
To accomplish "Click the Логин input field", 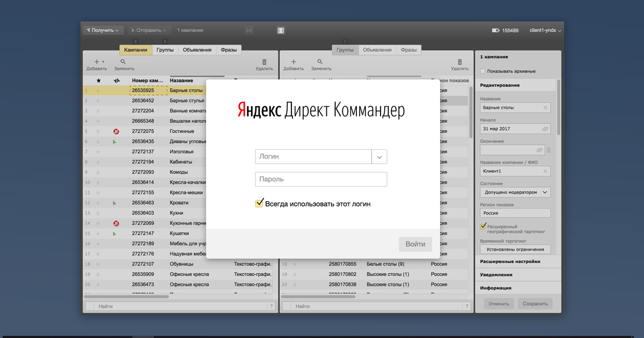I will pyautogui.click(x=313, y=157).
